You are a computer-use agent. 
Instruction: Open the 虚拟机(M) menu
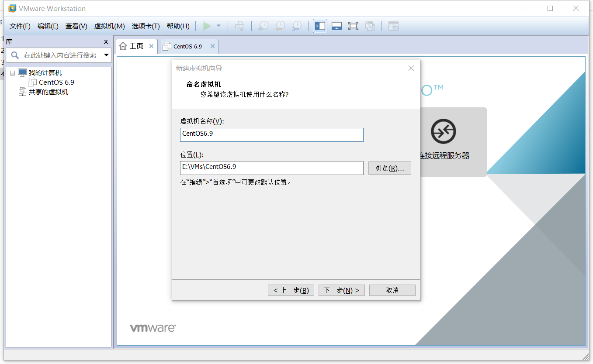tap(110, 26)
